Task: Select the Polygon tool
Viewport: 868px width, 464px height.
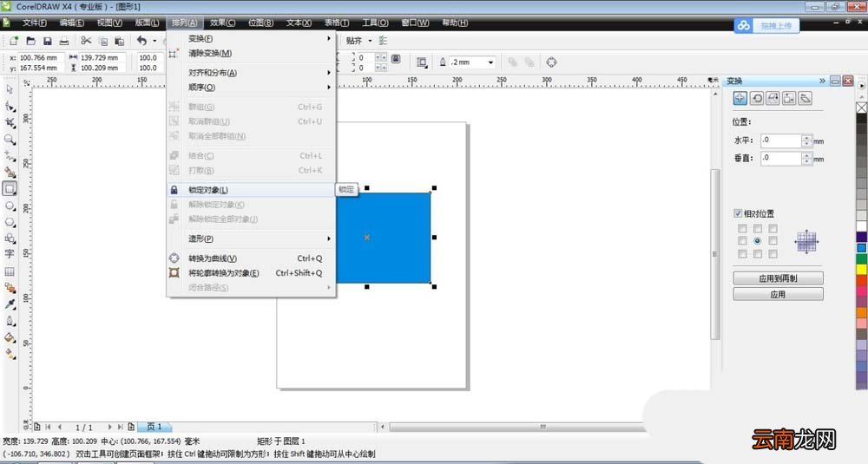Action: [10, 222]
